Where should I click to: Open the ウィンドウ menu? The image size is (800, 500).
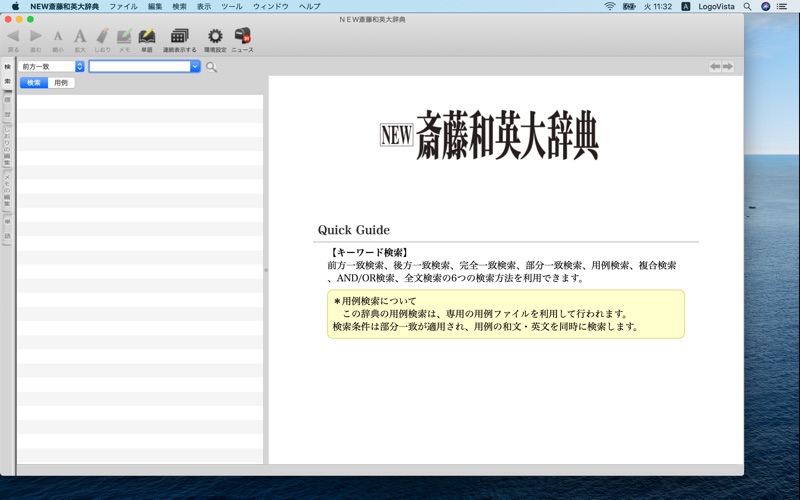(x=271, y=6)
